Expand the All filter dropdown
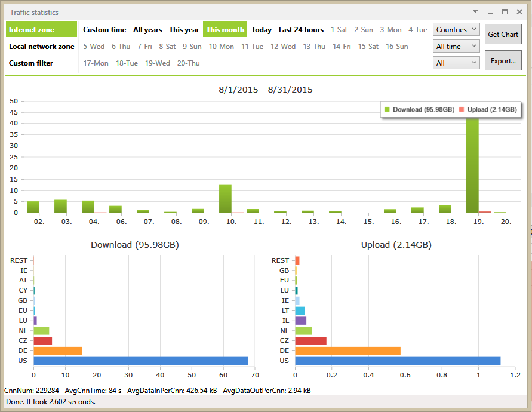The height and width of the screenshot is (412, 532). coord(456,63)
